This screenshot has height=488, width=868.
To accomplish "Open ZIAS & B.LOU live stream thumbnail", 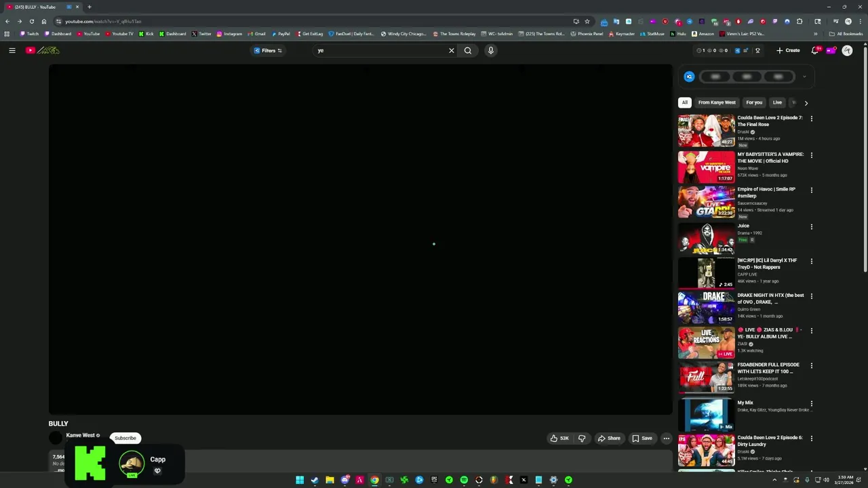I will tap(706, 342).
